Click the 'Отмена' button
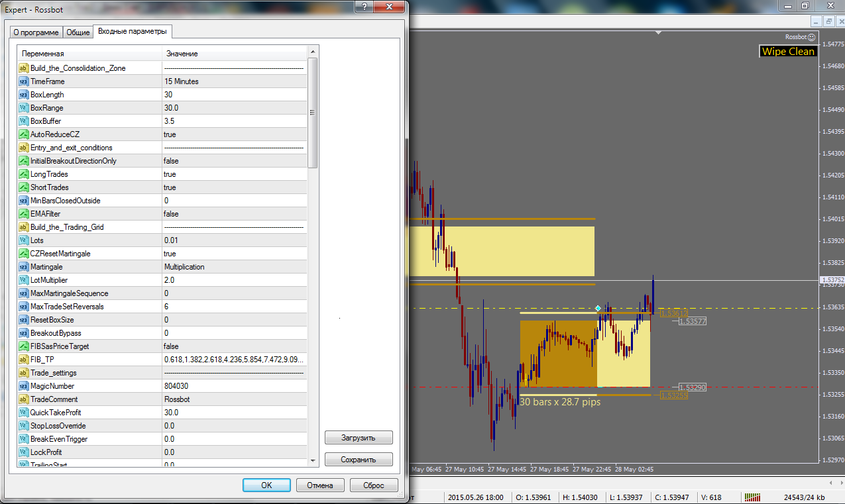The height and width of the screenshot is (504, 845). click(320, 485)
